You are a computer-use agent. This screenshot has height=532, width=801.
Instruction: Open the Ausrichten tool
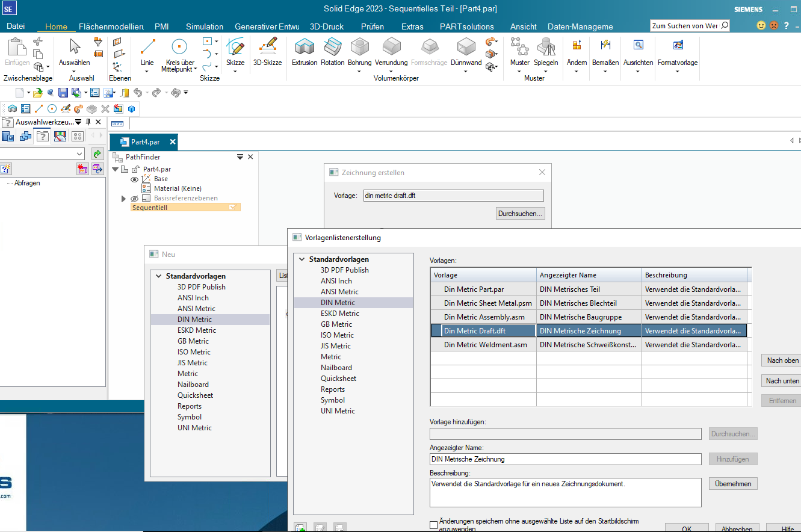coord(638,51)
